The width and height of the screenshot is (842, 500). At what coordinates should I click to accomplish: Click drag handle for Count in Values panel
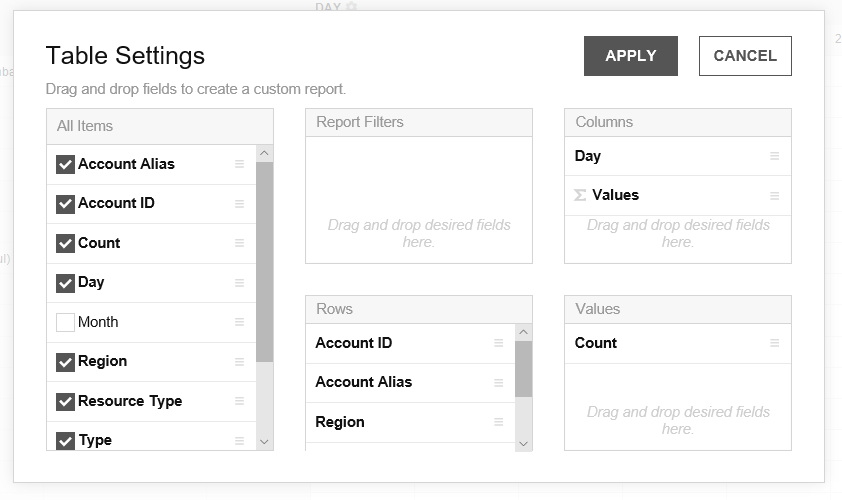point(774,343)
